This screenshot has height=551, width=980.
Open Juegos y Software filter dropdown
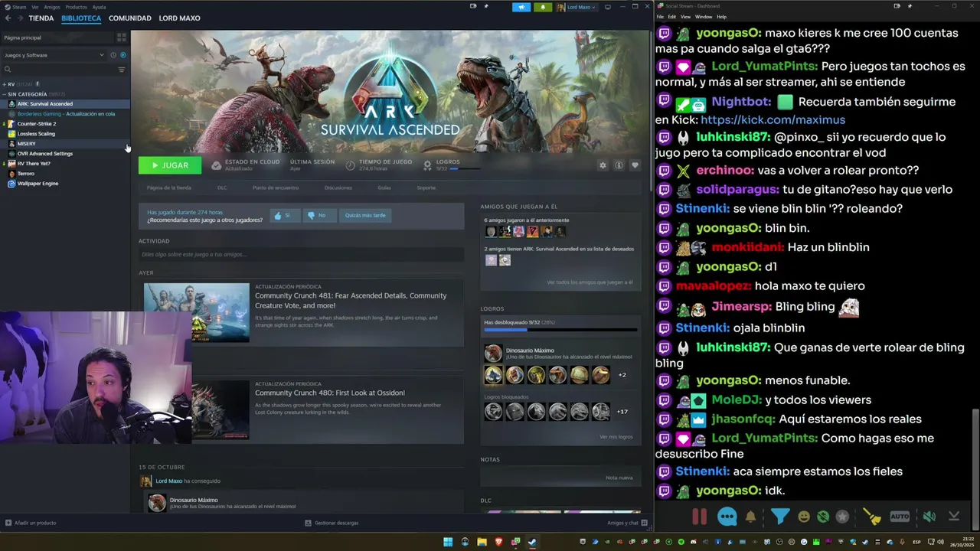coord(54,55)
